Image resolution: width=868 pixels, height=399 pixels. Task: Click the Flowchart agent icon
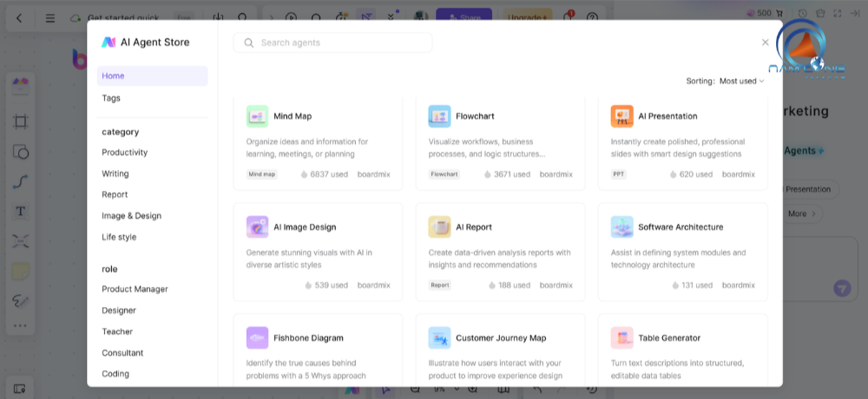(x=439, y=116)
